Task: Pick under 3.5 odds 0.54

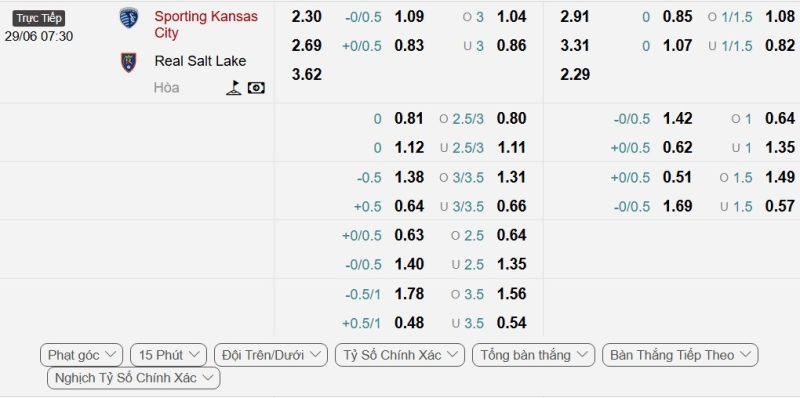Action: tap(512, 322)
